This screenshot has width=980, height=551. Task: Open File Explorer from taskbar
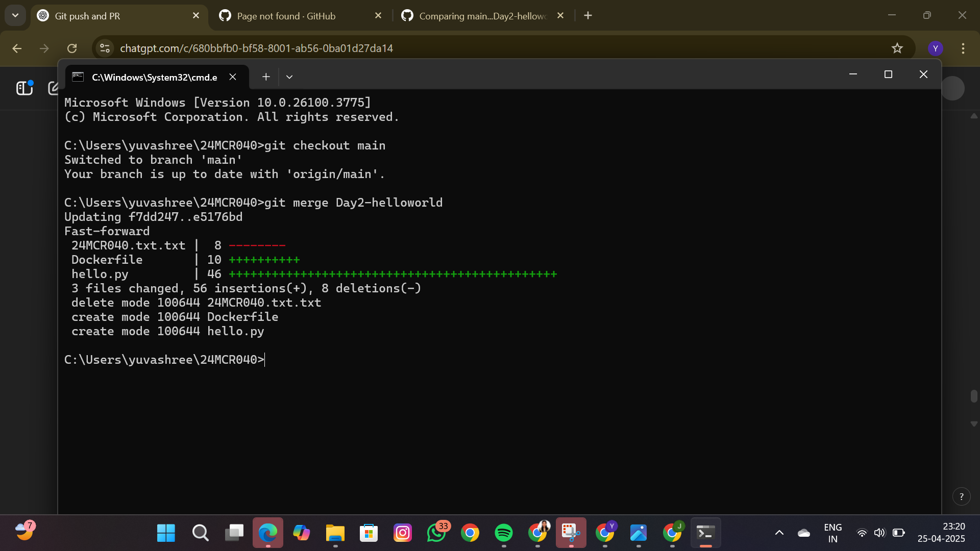point(335,533)
